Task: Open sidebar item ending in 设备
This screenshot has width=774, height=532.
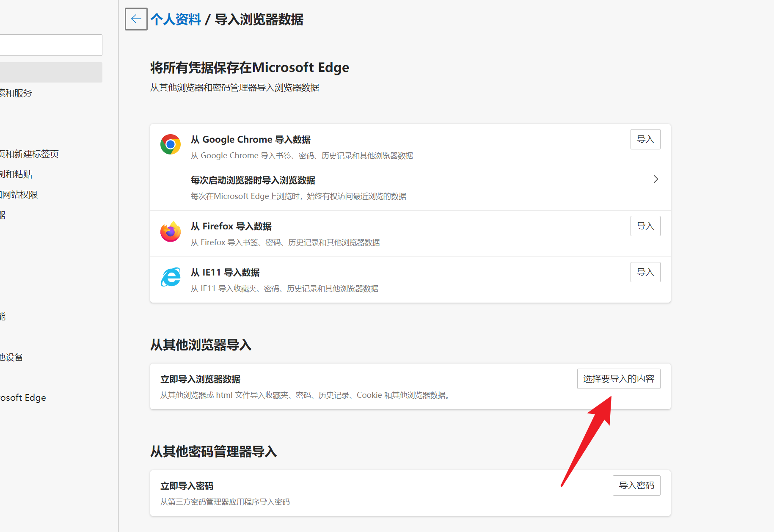Action: pyautogui.click(x=11, y=357)
